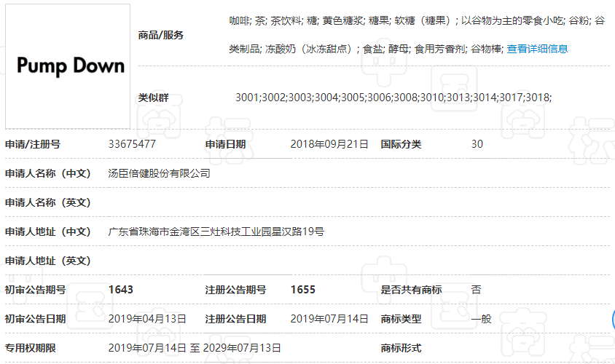The height and width of the screenshot is (364, 615).
Task: Click preliminary announcement issue 1643
Action: click(121, 290)
